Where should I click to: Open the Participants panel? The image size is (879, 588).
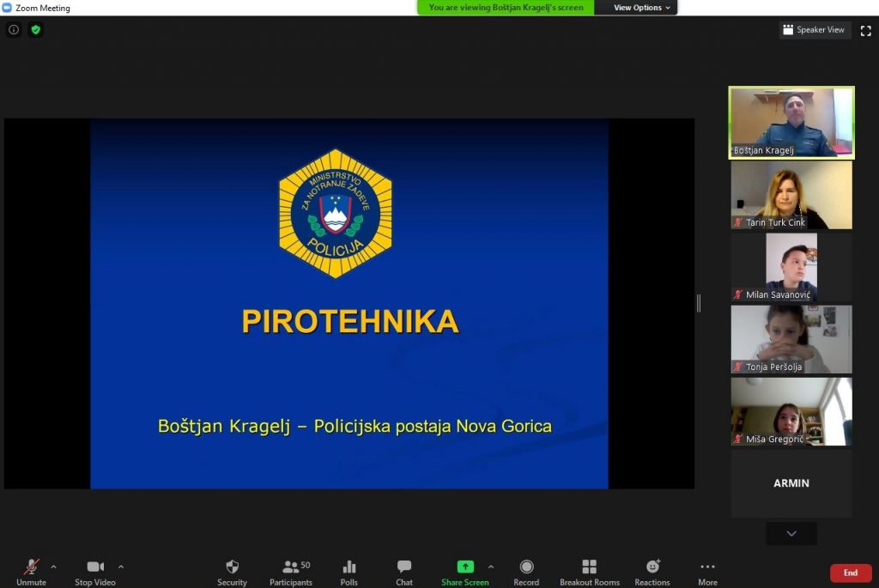pyautogui.click(x=291, y=573)
